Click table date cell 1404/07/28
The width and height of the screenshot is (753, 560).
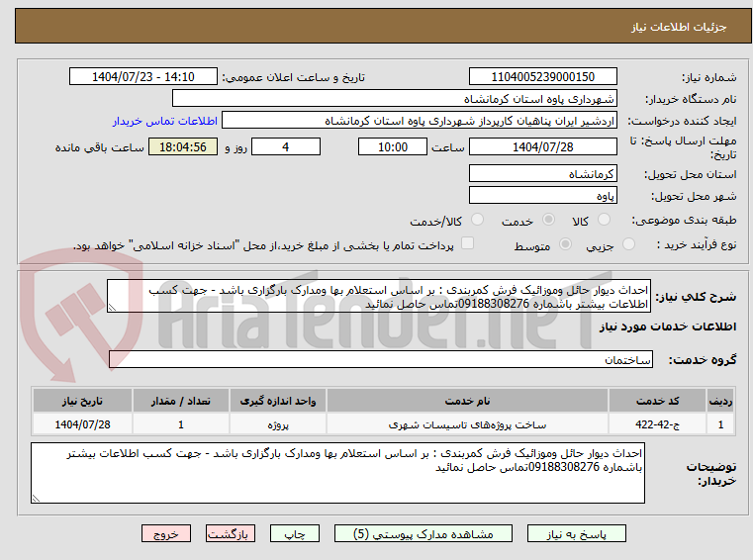(x=82, y=424)
